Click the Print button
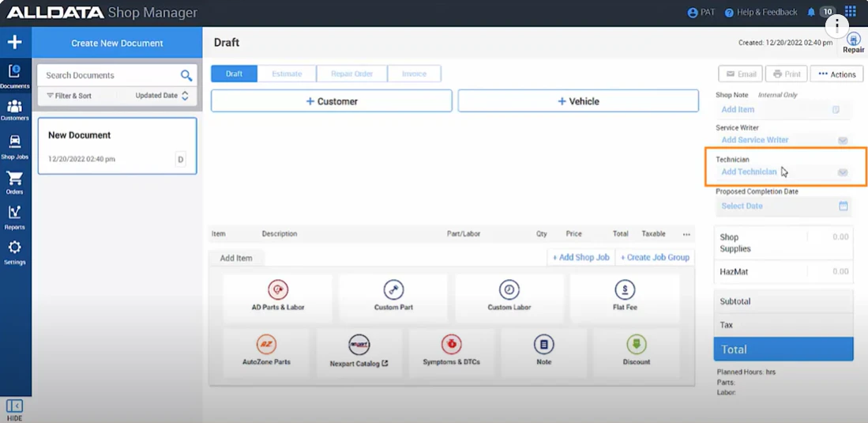Image resolution: width=868 pixels, height=423 pixels. 786,74
